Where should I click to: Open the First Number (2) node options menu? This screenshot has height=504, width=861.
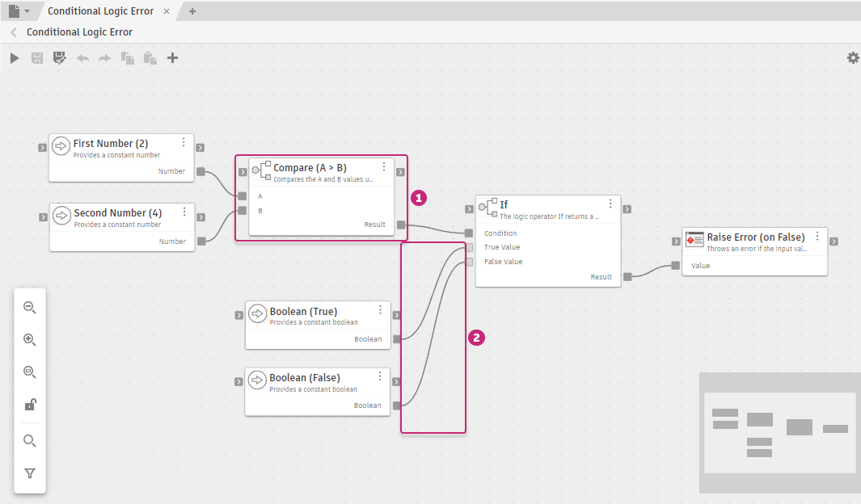click(184, 142)
